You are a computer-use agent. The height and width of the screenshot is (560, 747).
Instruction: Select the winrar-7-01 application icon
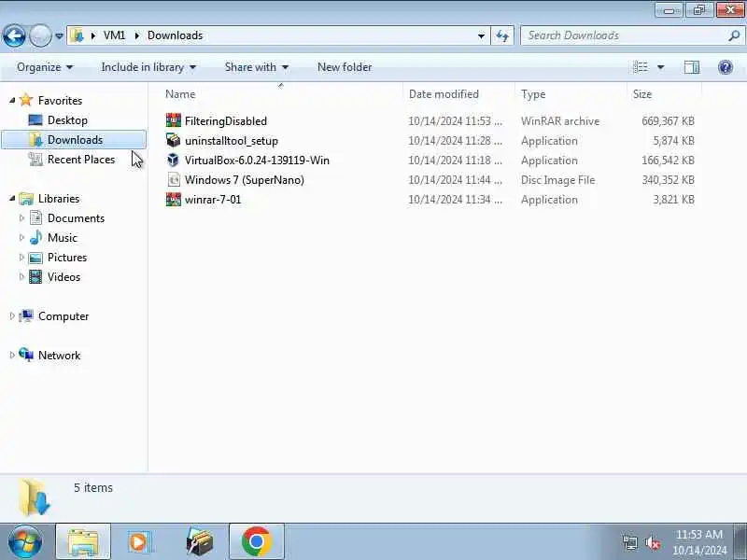[174, 199]
